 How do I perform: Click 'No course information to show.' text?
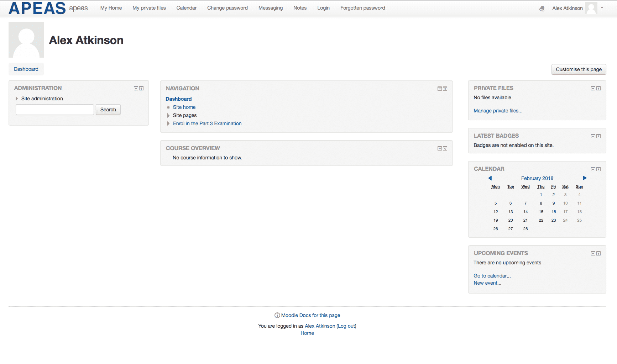pos(208,158)
